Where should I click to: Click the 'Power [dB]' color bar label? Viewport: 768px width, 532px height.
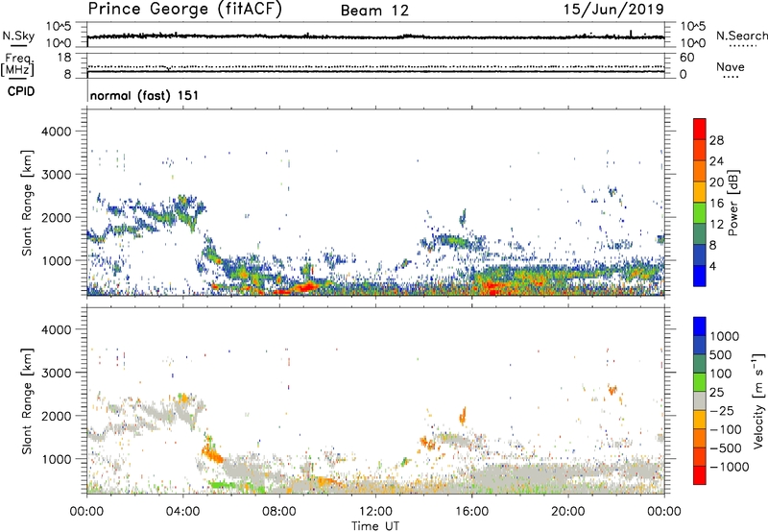(x=733, y=203)
